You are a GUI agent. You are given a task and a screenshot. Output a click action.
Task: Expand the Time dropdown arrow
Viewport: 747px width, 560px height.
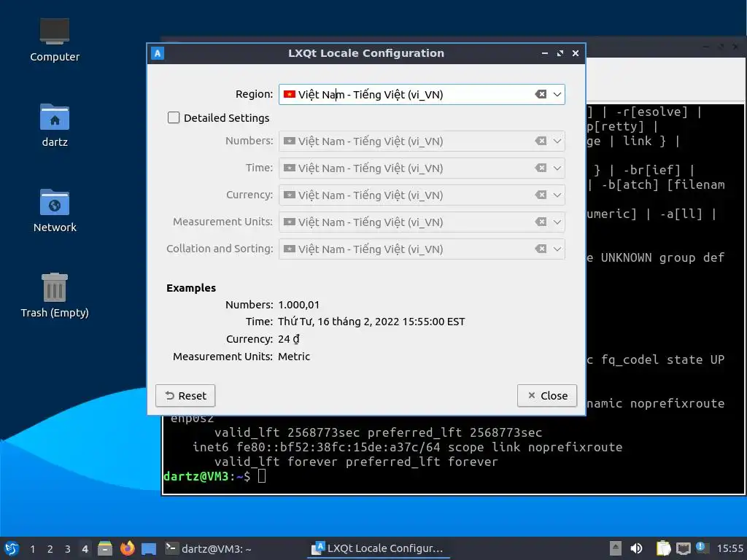click(557, 168)
